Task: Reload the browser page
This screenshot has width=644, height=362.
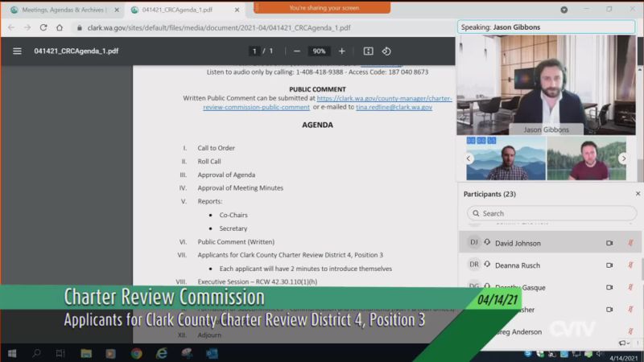Action: pos(44,27)
